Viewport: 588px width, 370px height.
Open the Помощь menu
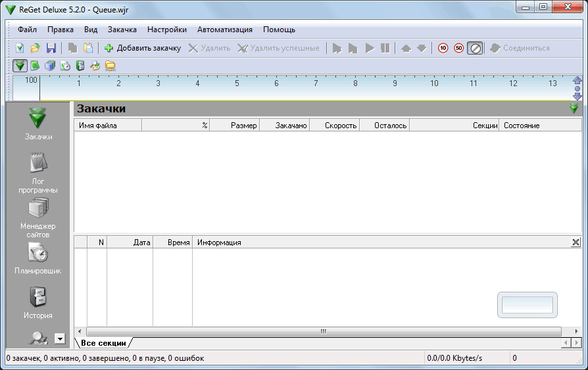point(279,30)
